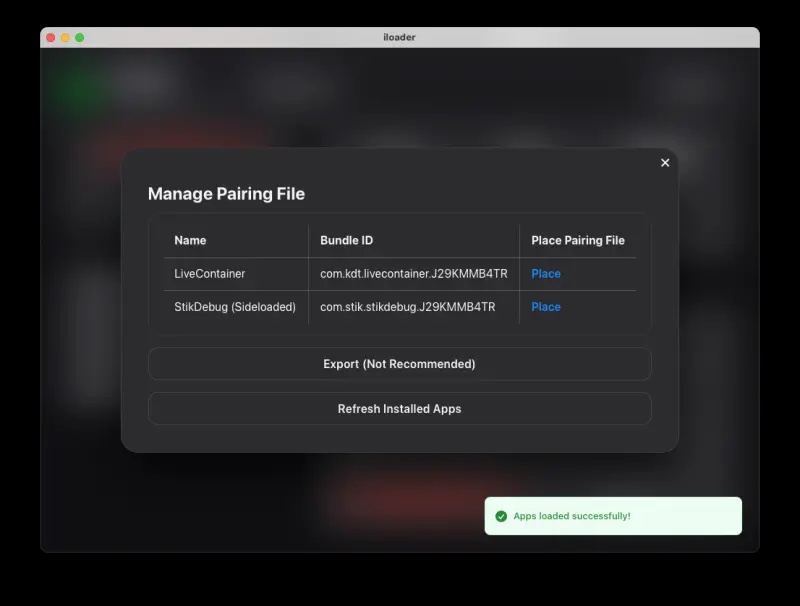Screen dimensions: 800x606
Task: Click the Bundle ID column header
Action: pos(346,240)
